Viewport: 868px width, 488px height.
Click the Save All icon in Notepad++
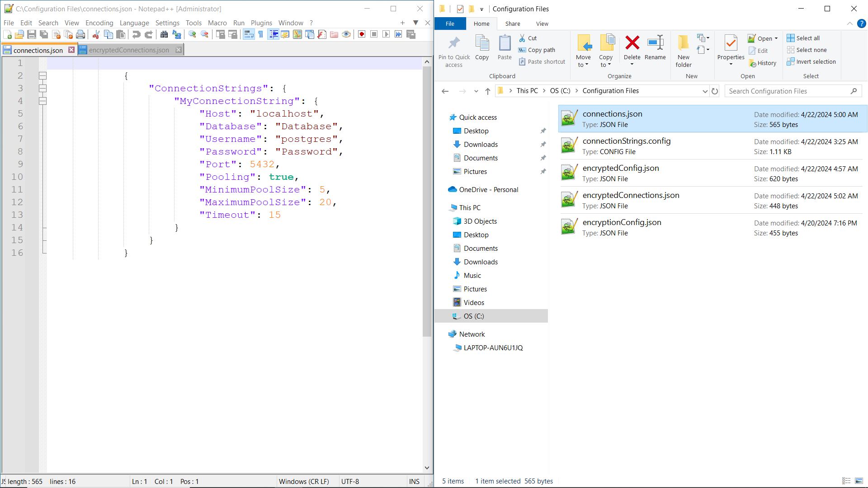[44, 35]
